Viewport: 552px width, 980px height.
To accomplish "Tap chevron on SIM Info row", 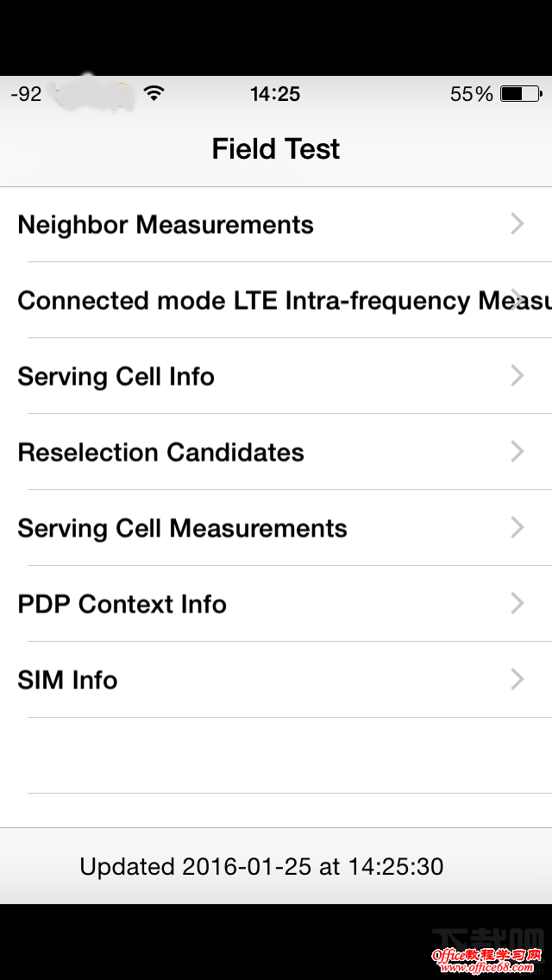I will coord(517,680).
